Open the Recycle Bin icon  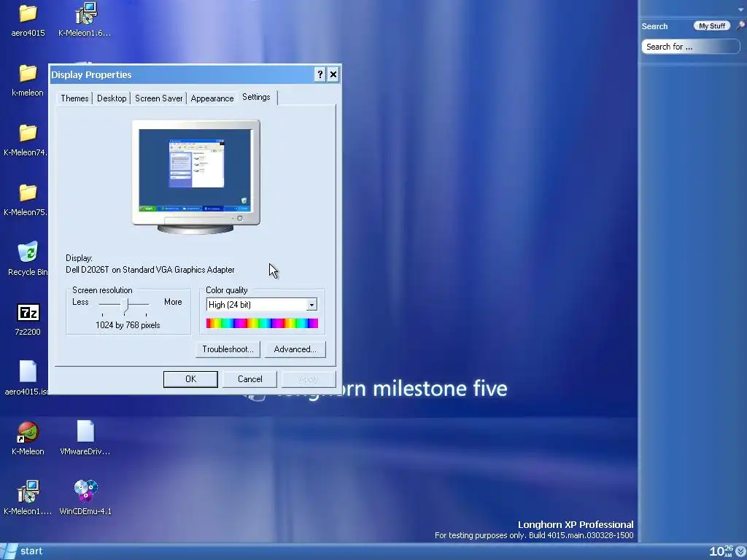coord(28,252)
